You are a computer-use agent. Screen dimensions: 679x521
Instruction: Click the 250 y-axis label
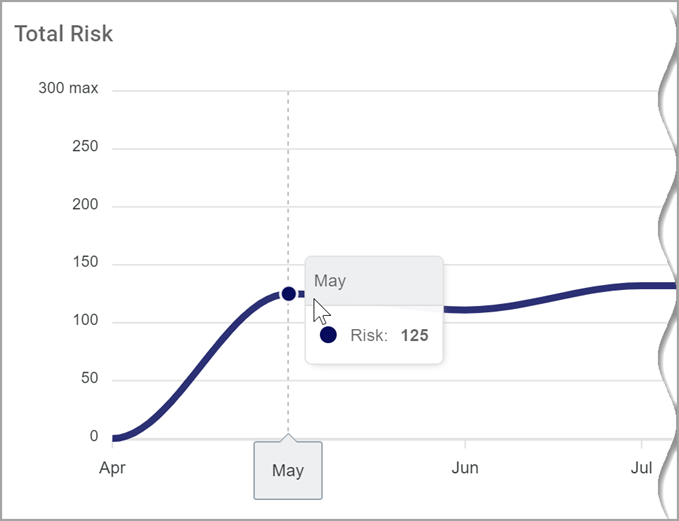[85, 147]
